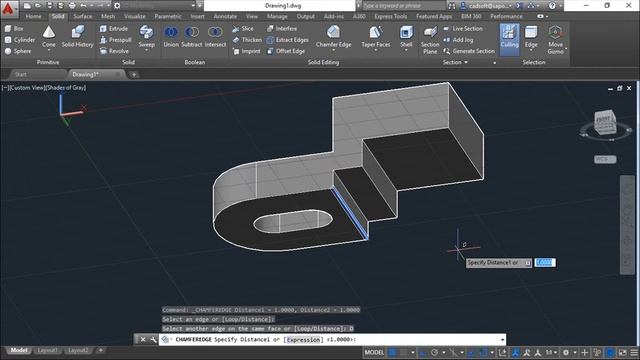Click the Distance1 dynamic input field
Screen dimensions: 640x360
coord(545,262)
